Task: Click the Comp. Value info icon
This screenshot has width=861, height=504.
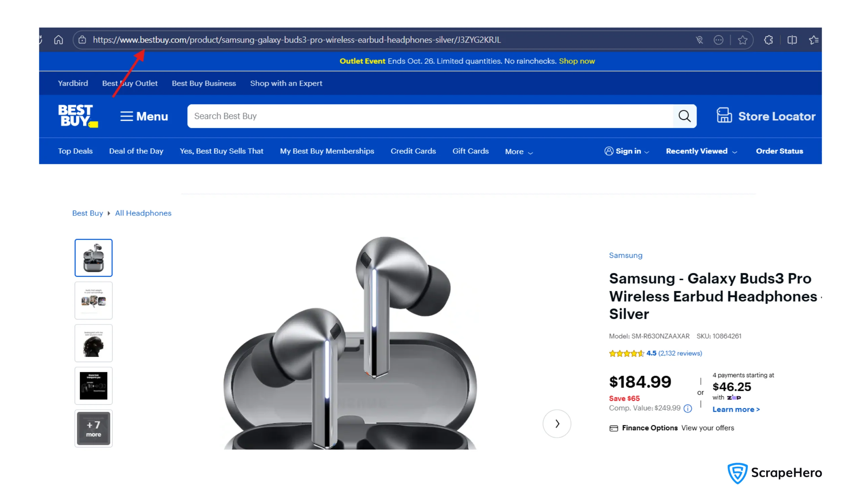Action: click(x=688, y=408)
